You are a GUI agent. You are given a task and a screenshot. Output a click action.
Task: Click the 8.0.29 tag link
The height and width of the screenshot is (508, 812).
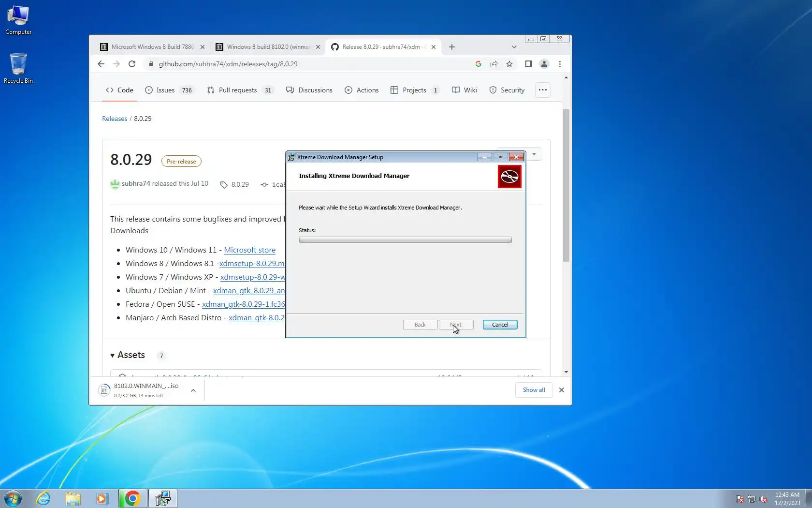pyautogui.click(x=235, y=184)
